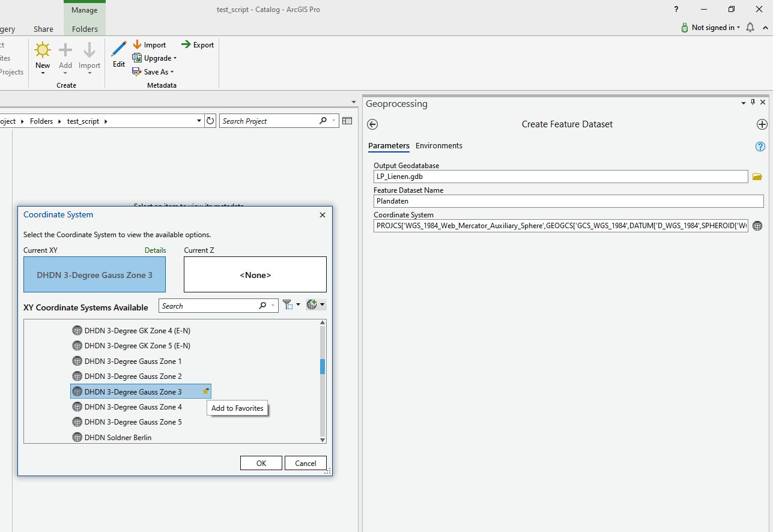773x532 pixels.
Task: Click the Metadata Import orange arrow button
Action: point(149,45)
